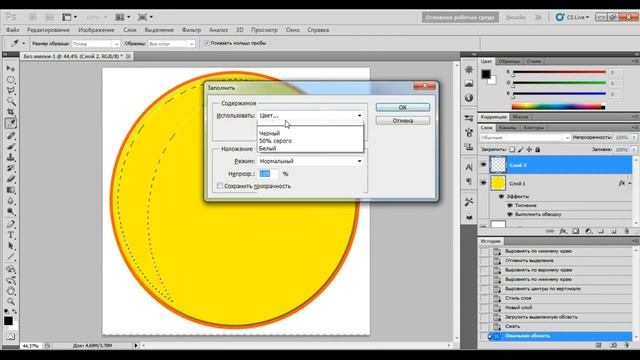Image resolution: width=640 pixels, height=360 pixels.
Task: Select Слой 1 layer thumbnail
Action: (x=498, y=183)
